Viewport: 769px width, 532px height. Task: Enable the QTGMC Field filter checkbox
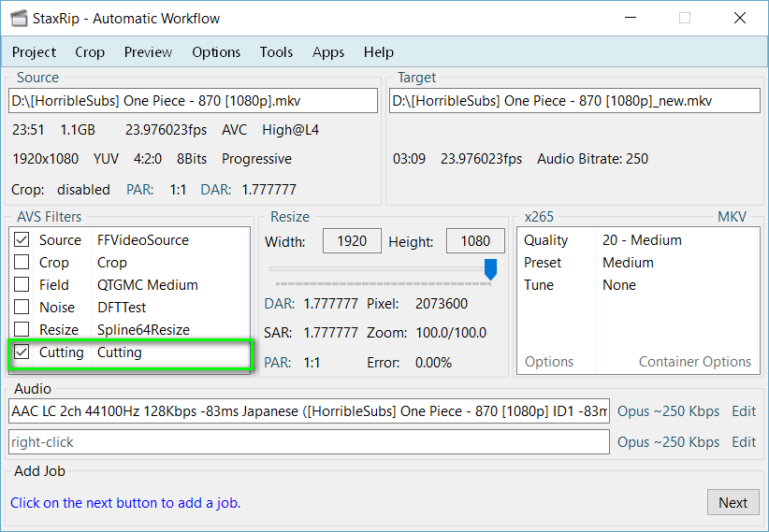point(22,285)
